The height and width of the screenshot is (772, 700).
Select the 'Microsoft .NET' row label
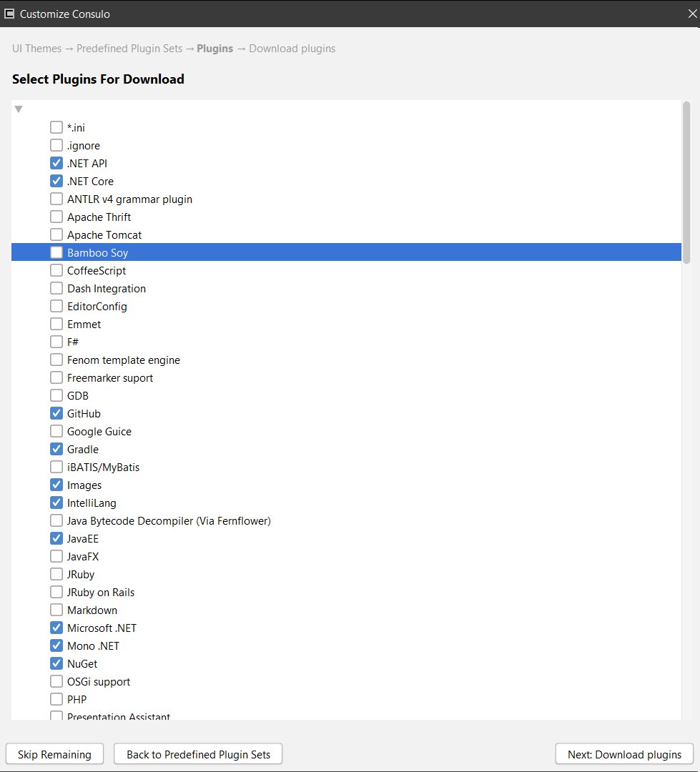tap(102, 628)
